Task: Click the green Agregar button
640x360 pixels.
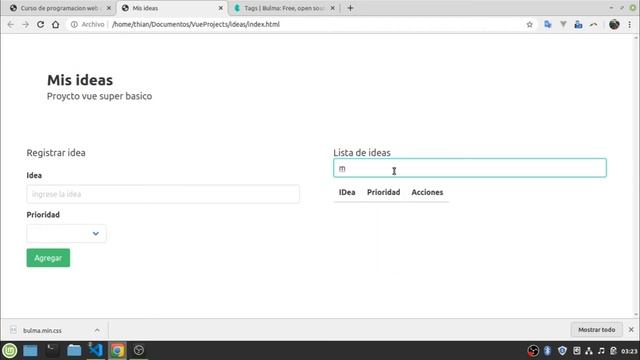Action: pos(48,258)
